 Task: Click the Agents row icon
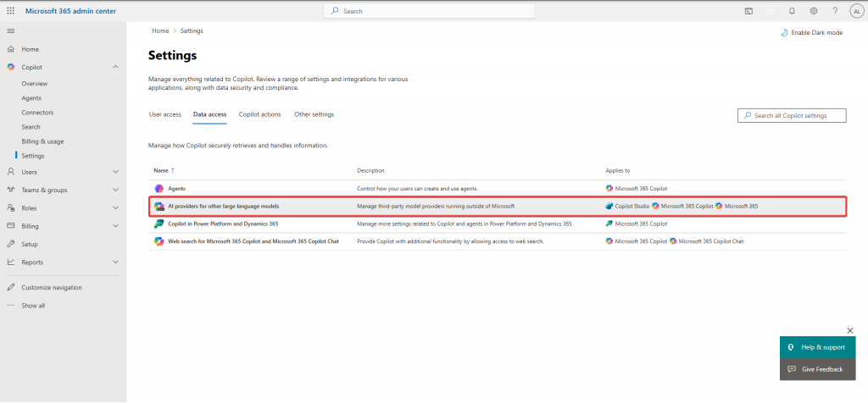tap(159, 189)
